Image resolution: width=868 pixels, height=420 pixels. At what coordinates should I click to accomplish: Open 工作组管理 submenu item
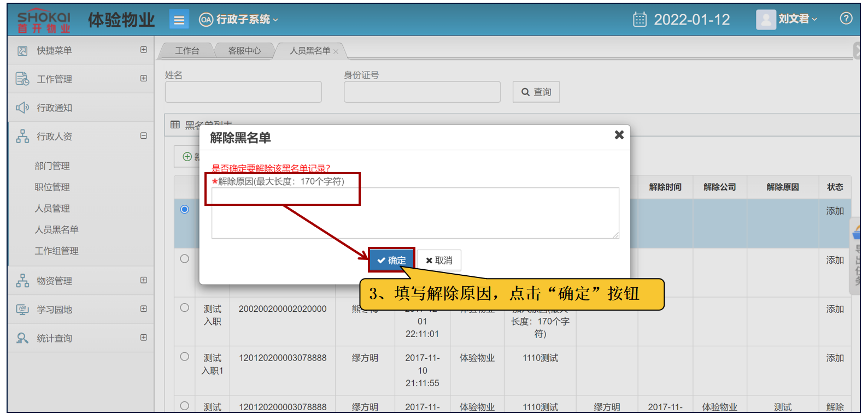56,251
